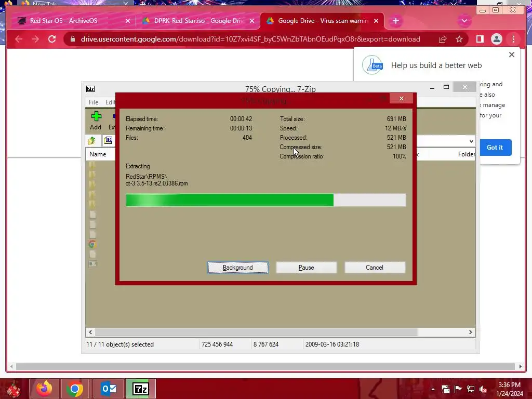Close the DPRK-Red-Star.iso tab
Viewport: 532px width, 399px height.
pos(252,21)
